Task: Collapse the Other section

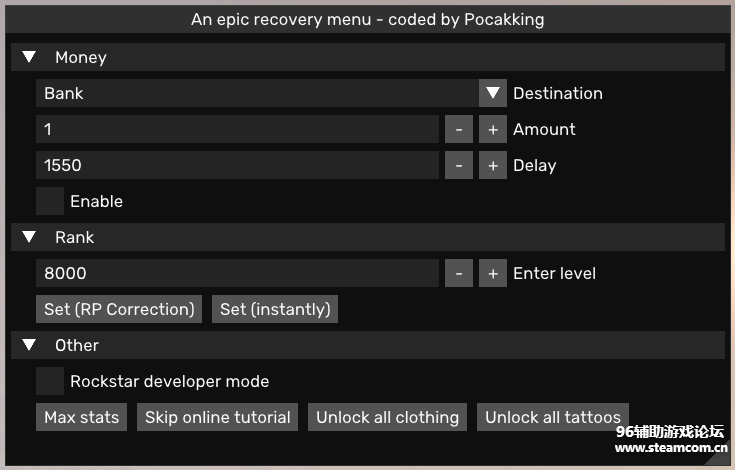Action: click(x=29, y=345)
